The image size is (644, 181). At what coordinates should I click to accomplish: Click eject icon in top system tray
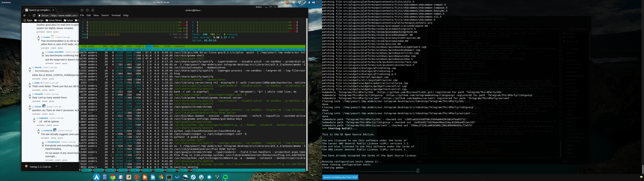tap(282, 3)
